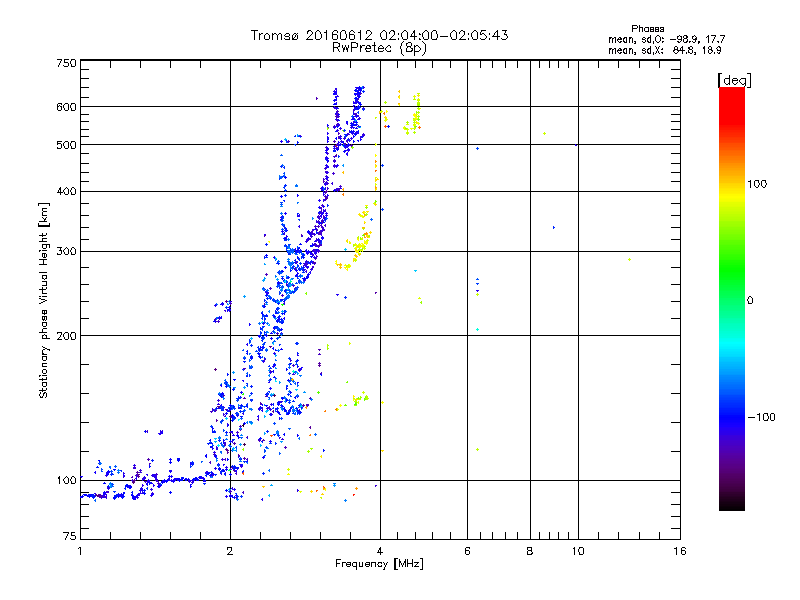Click the y-axis tick label '600'
800x600 pixels.
66,107
